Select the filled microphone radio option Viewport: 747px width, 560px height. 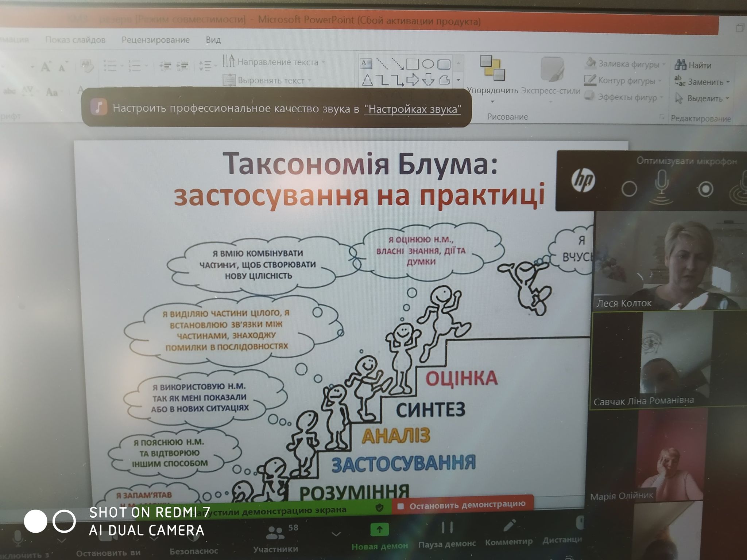[705, 189]
